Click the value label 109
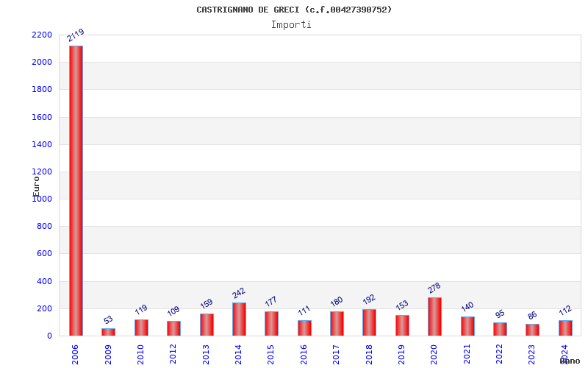588x368 pixels. pyautogui.click(x=173, y=311)
